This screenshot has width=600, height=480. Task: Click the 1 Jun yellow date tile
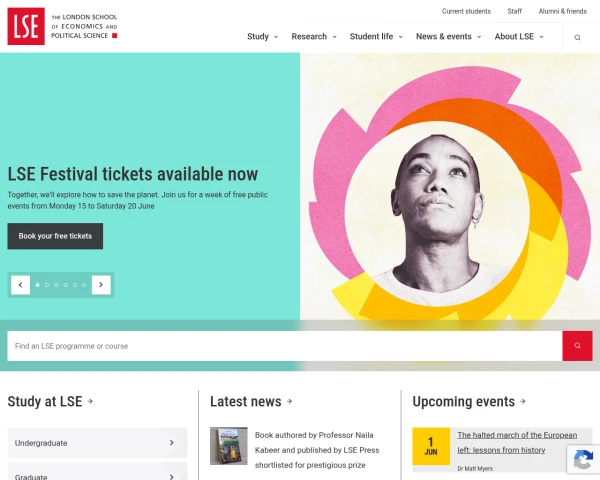point(431,446)
